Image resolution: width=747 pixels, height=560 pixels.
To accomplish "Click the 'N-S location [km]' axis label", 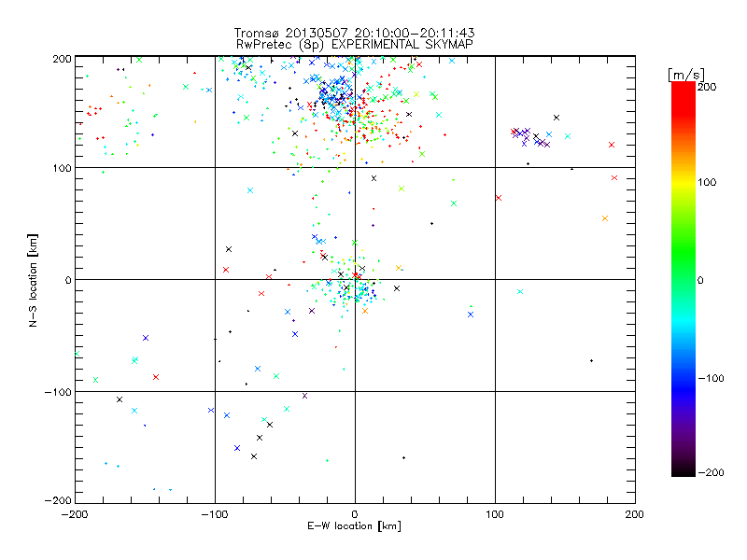I will [33, 281].
